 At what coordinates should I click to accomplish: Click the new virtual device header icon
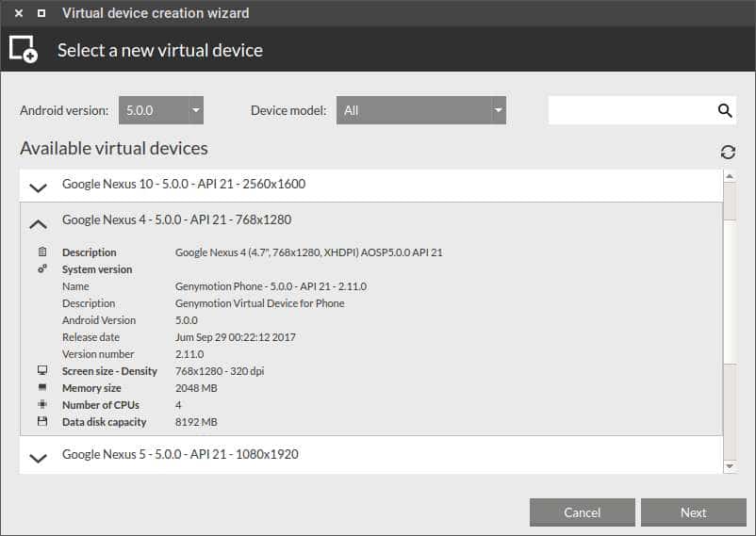tap(24, 49)
